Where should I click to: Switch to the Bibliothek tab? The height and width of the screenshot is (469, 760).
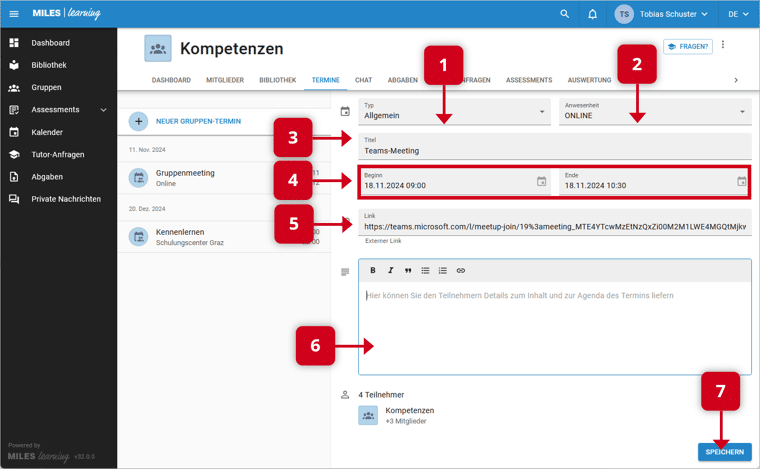click(277, 79)
